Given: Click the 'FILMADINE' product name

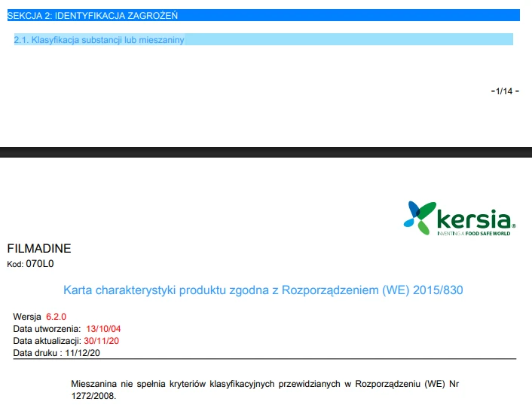Looking at the screenshot, I should (39, 249).
